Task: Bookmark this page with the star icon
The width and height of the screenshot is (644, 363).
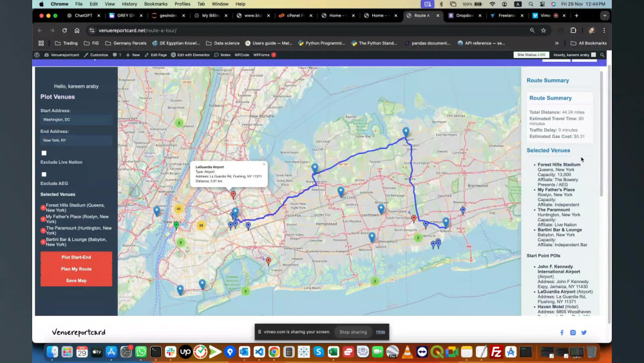Action: tap(544, 30)
